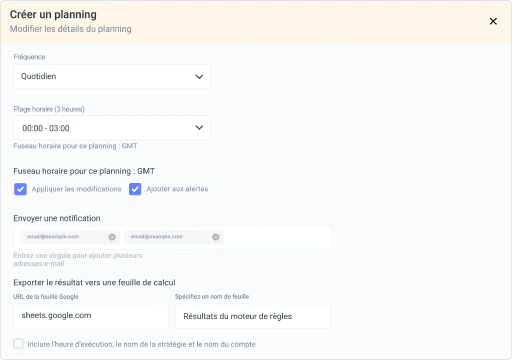Screen dimensions: 512x360
Task: Click the Appliquer les modifications label
Action: 76,189
